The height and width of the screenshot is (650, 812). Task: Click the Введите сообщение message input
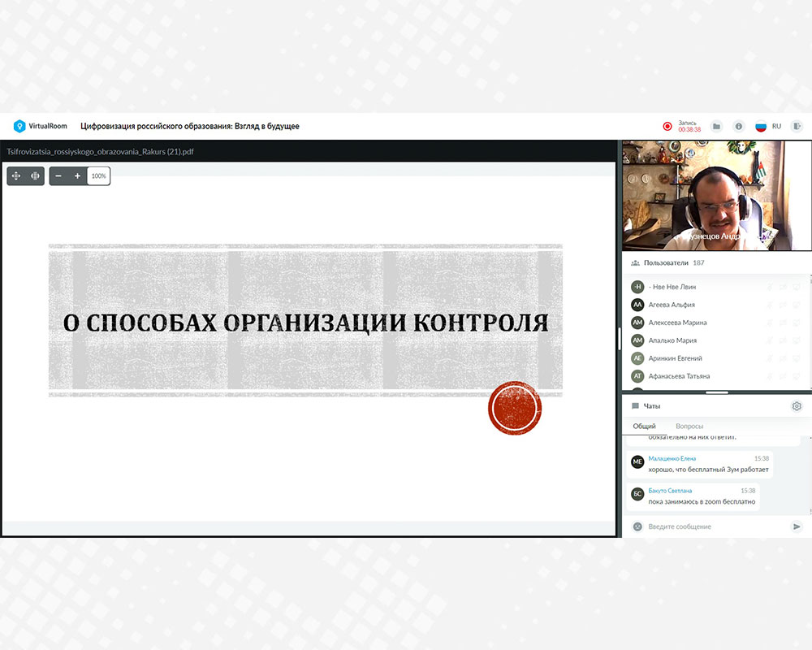[x=717, y=526]
